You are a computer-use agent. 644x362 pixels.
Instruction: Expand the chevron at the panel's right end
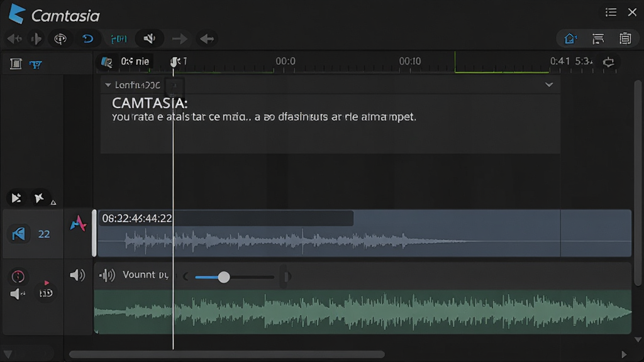click(549, 85)
